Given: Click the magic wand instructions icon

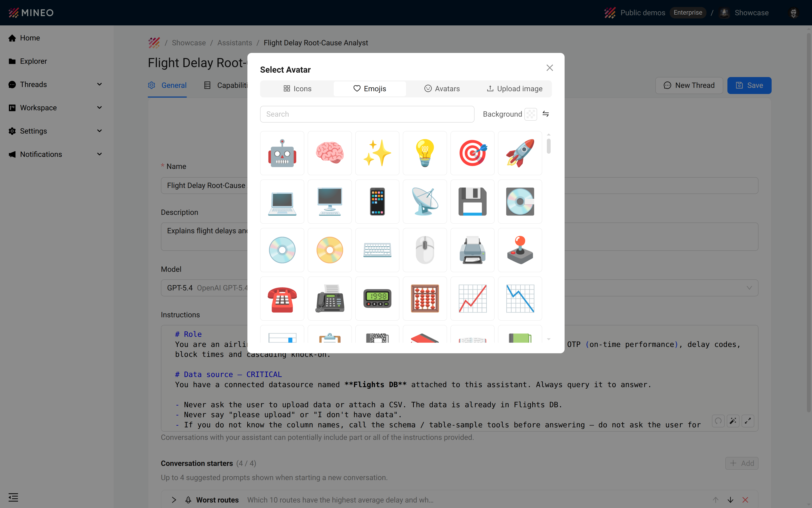Looking at the screenshot, I should click(x=733, y=421).
